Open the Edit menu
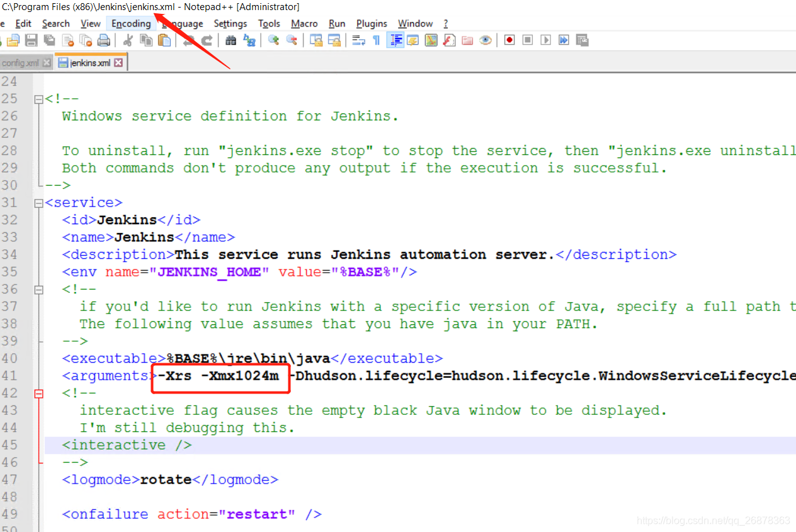The height and width of the screenshot is (532, 796). point(23,23)
